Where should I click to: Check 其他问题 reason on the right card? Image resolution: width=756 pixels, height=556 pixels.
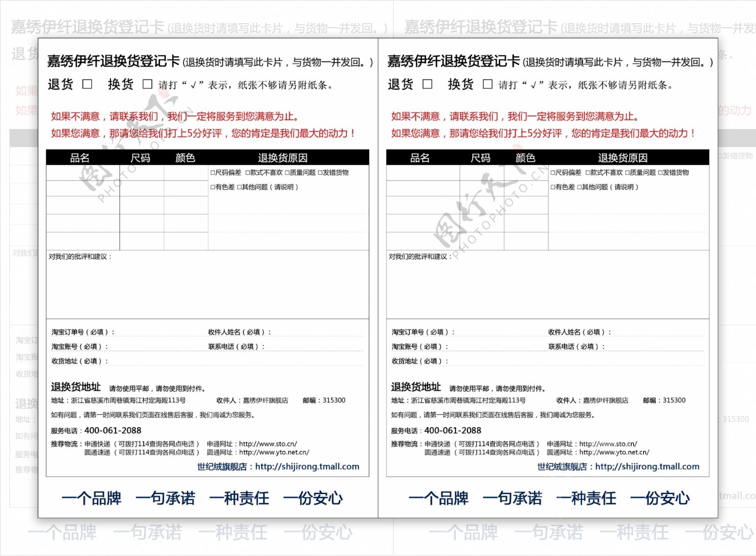[x=579, y=188]
